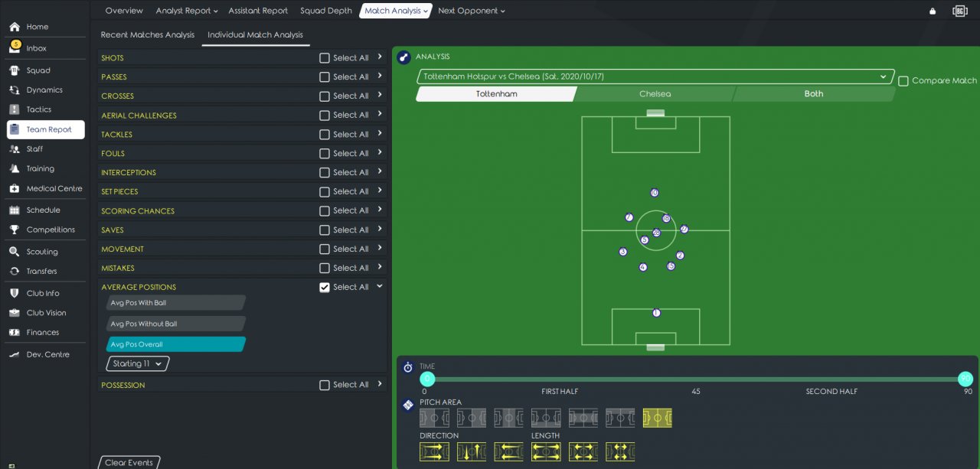This screenshot has width=980, height=469.
Task: Collapse the Average Positions section chevron
Action: point(380,287)
